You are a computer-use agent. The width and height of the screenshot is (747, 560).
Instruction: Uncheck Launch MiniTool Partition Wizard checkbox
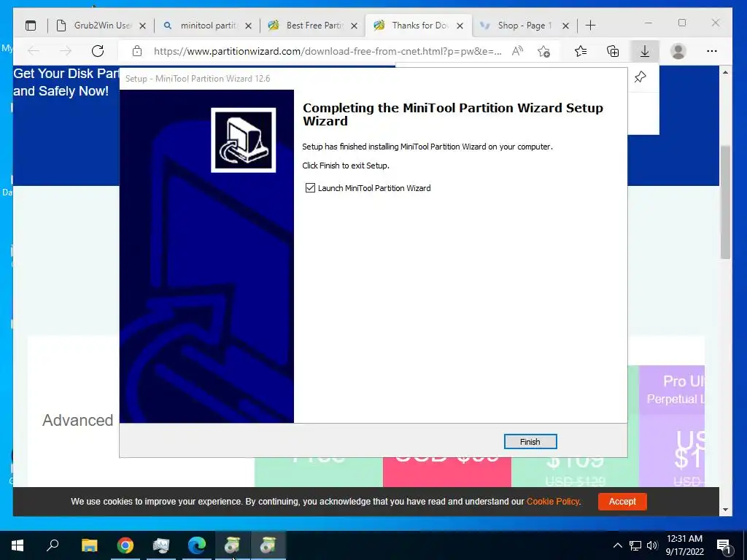(x=310, y=188)
